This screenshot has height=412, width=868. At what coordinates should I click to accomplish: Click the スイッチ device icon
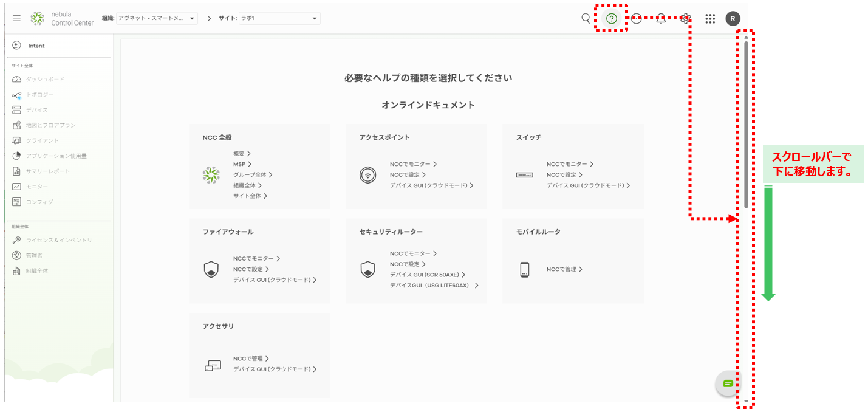[x=524, y=175]
